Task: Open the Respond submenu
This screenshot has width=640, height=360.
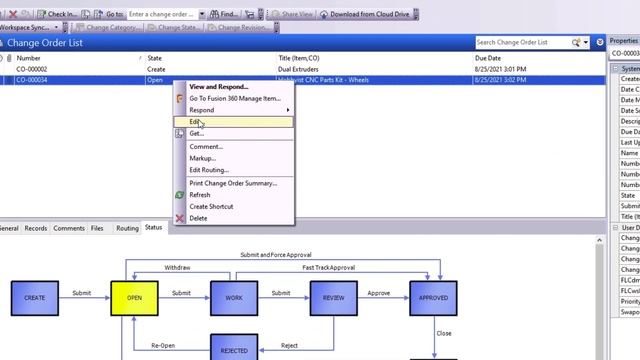Action: [233, 110]
